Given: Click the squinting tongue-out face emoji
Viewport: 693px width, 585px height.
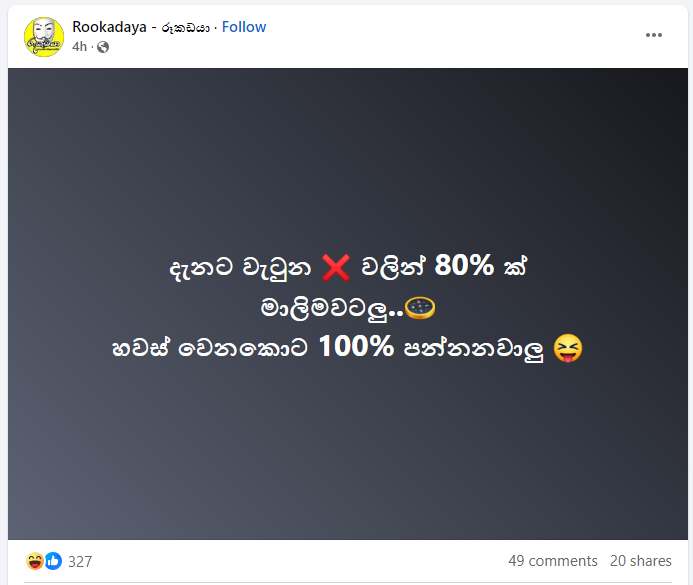Looking at the screenshot, I should coord(568,348).
